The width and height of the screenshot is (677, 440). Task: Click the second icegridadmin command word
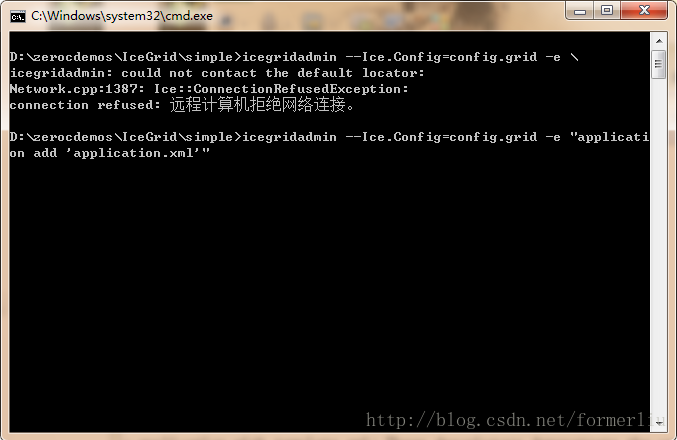(289, 137)
